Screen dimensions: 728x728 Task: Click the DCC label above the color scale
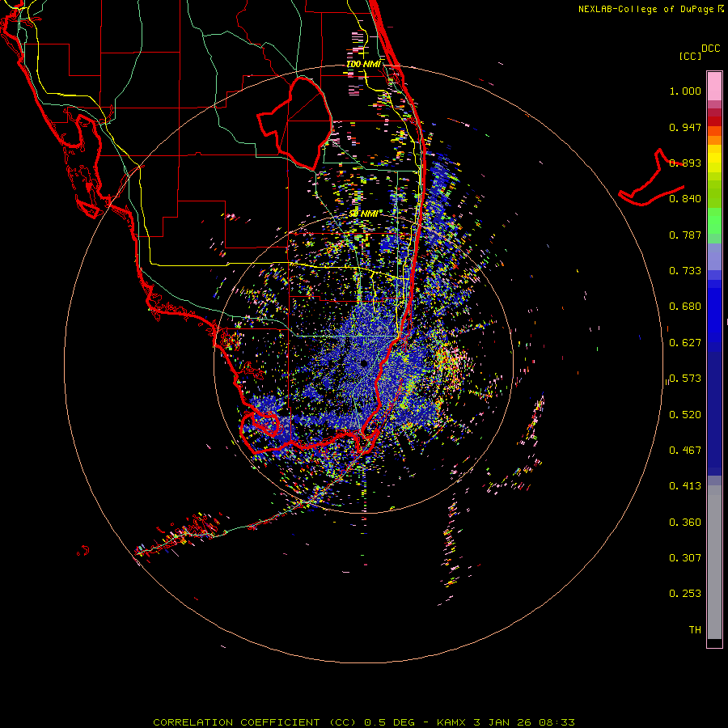coord(710,49)
